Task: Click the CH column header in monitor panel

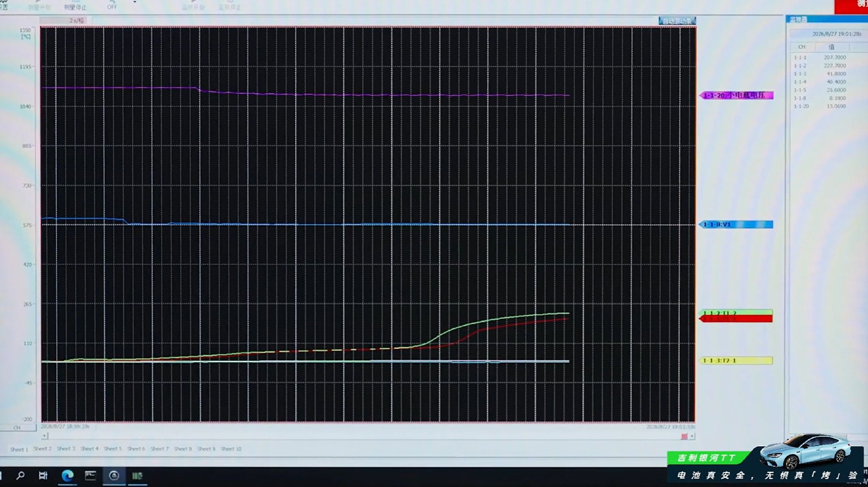Action: pyautogui.click(x=801, y=47)
